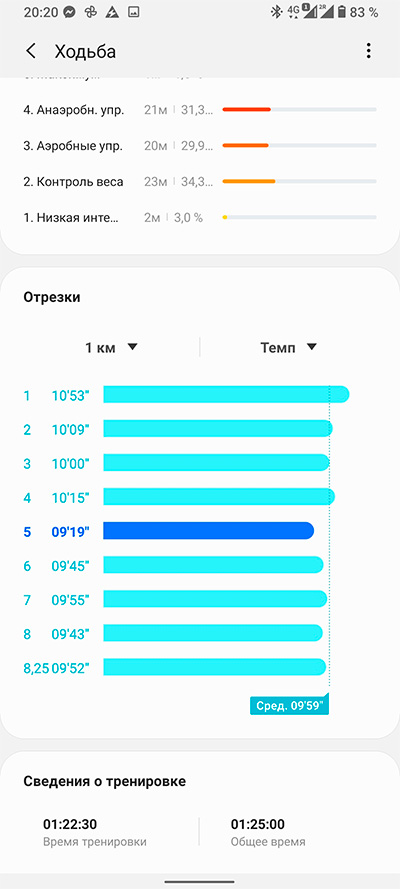This screenshot has height=889, width=400.
Task: Tap the back arrow next to Ходьба
Action: [x=31, y=51]
